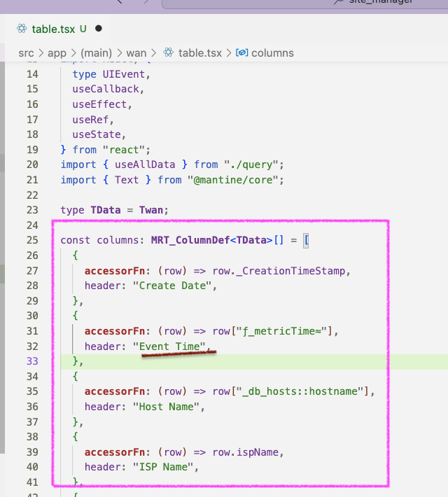Click the TData type name on line 23
The height and width of the screenshot is (497, 448).
106,210
